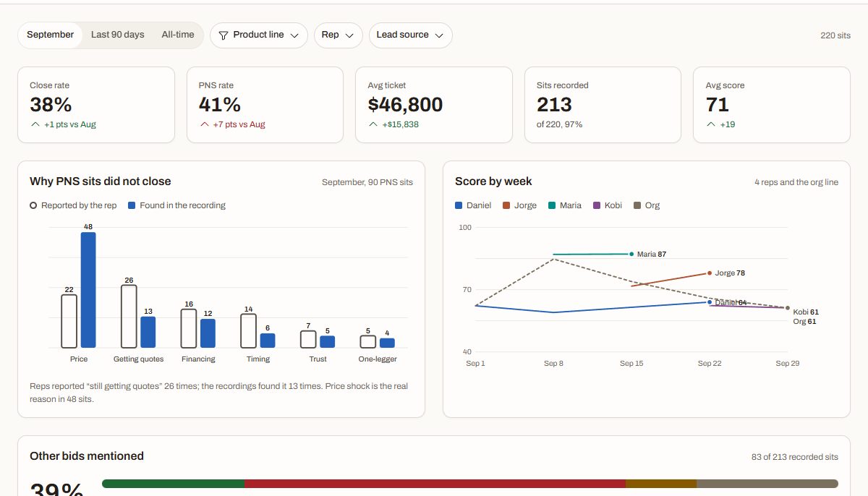Click the "83 of 213 recorded sits" text
The height and width of the screenshot is (496, 868).
[795, 457]
